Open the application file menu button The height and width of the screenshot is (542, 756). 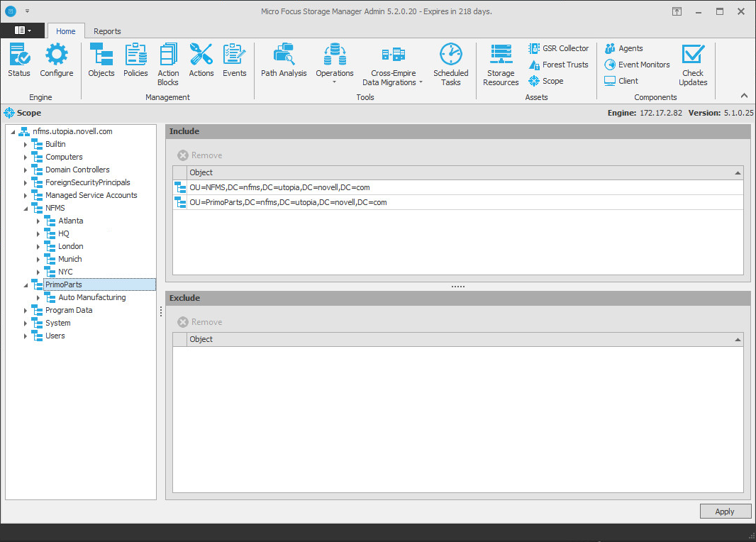pyautogui.click(x=23, y=31)
